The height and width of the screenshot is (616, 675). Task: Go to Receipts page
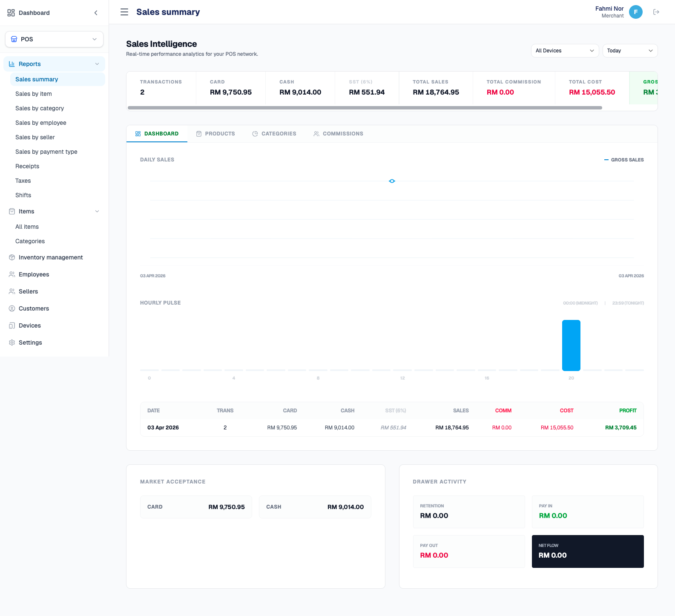[x=57, y=166]
